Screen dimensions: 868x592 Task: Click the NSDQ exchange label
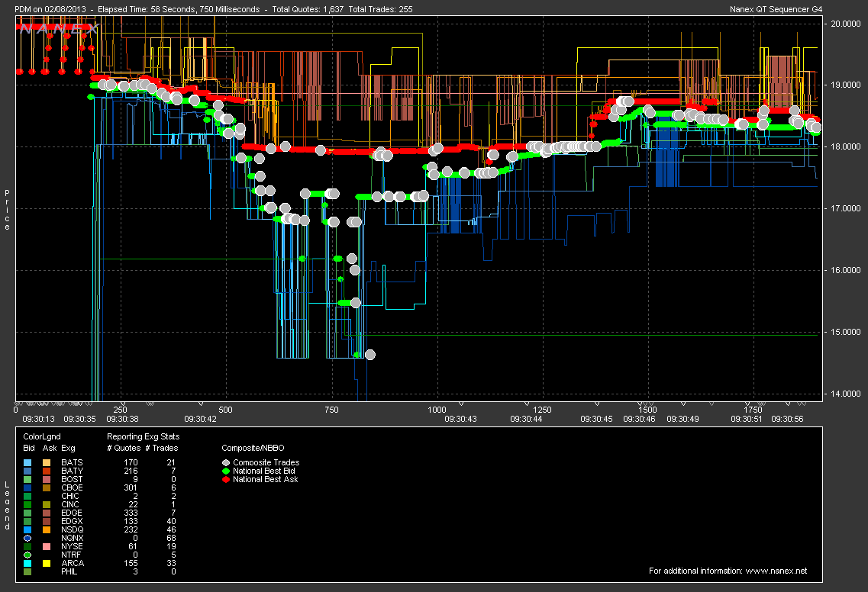pyautogui.click(x=72, y=529)
